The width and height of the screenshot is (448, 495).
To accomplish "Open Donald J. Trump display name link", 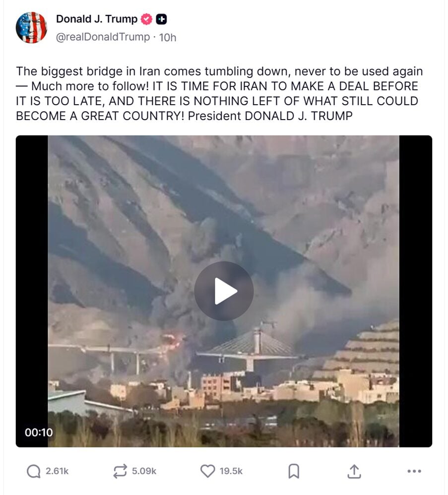I will tap(97, 19).
